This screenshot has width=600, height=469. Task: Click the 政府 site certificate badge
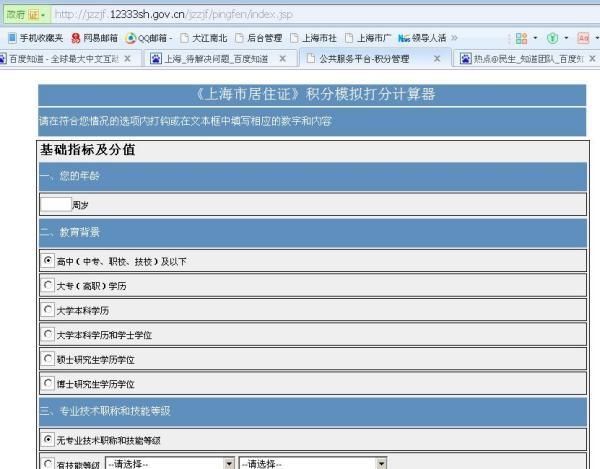26,15
